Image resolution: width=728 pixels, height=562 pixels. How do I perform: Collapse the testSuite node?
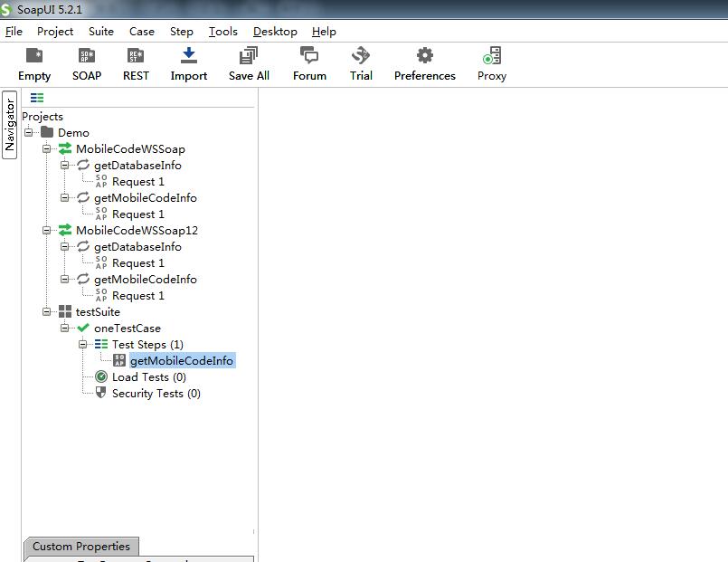coord(46,311)
